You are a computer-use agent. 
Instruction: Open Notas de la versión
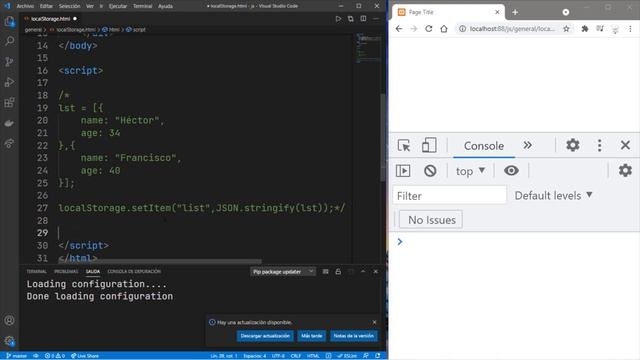coord(353,336)
